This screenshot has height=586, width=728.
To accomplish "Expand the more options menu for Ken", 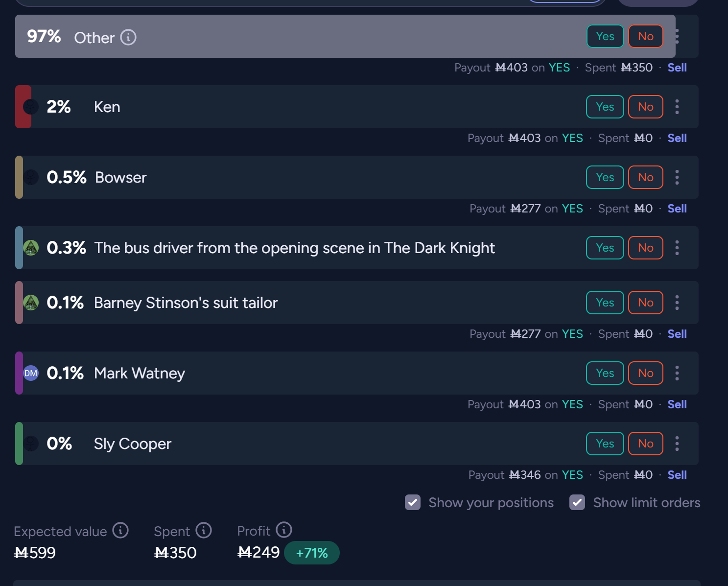I will pyautogui.click(x=677, y=107).
